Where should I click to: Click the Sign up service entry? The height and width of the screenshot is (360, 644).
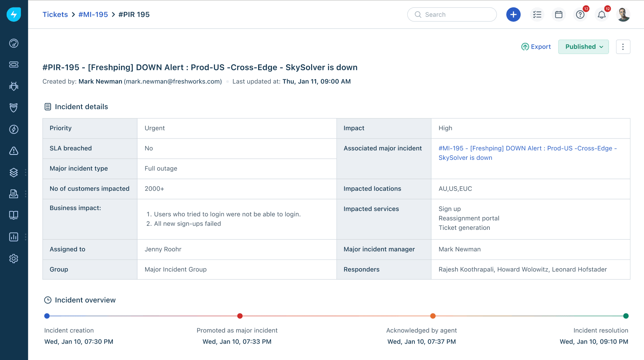coord(450,209)
